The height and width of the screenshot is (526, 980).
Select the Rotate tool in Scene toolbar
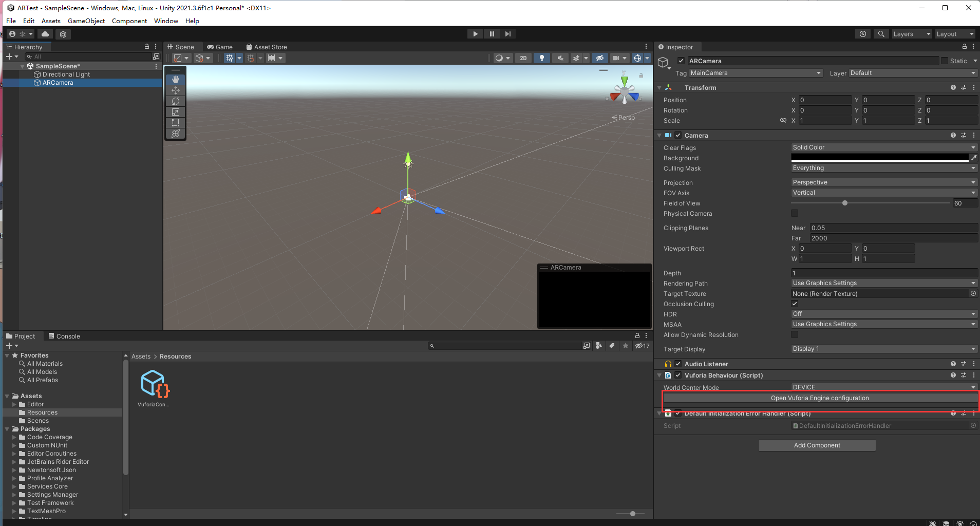pos(176,101)
